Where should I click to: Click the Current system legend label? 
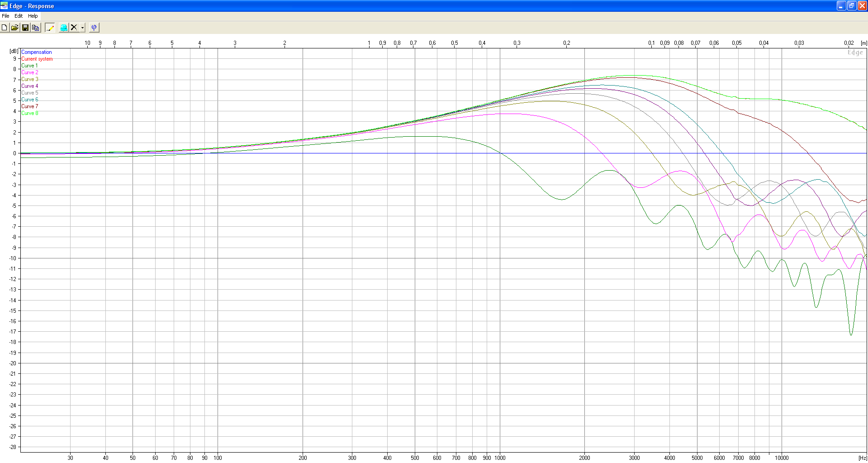pyautogui.click(x=37, y=59)
